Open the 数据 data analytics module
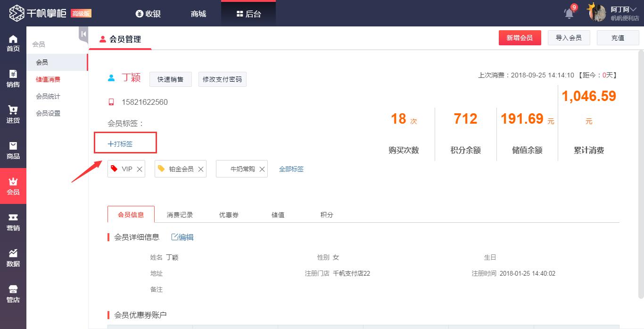The image size is (644, 329). pos(13,259)
